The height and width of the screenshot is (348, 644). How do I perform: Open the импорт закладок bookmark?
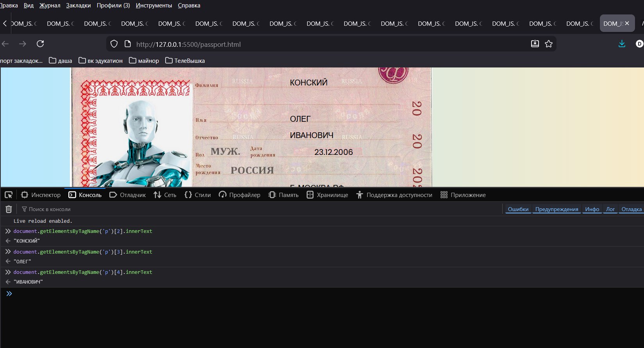pyautogui.click(x=21, y=60)
